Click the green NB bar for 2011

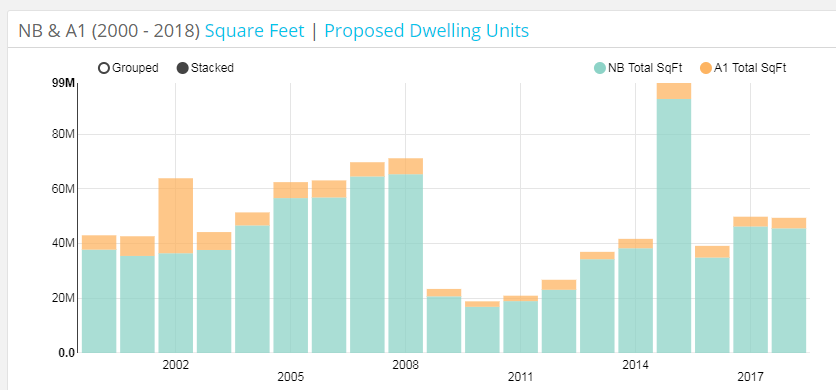tap(520, 327)
